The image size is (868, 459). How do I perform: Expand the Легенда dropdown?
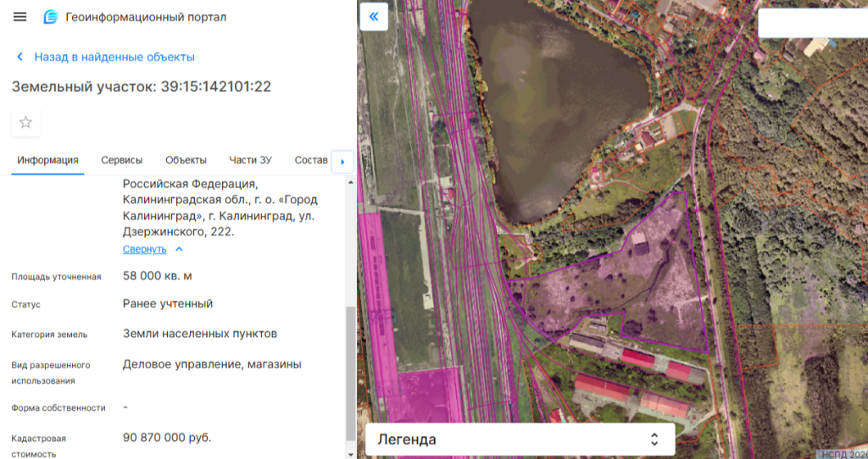pos(520,440)
